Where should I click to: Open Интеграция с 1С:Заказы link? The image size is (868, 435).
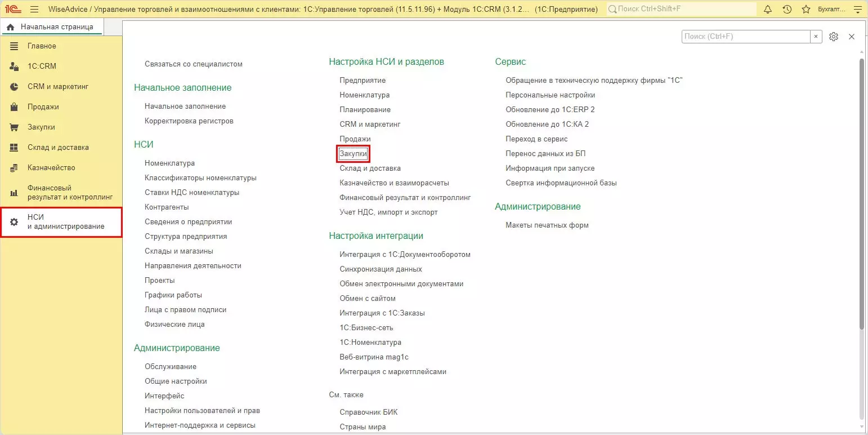point(382,313)
